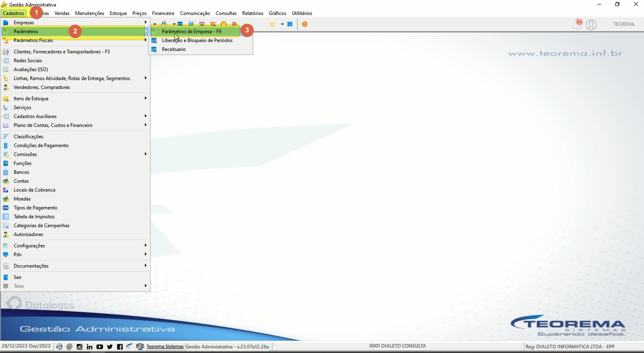Open the Utilitários menu
Screen dimensions: 644x353
tap(302, 13)
